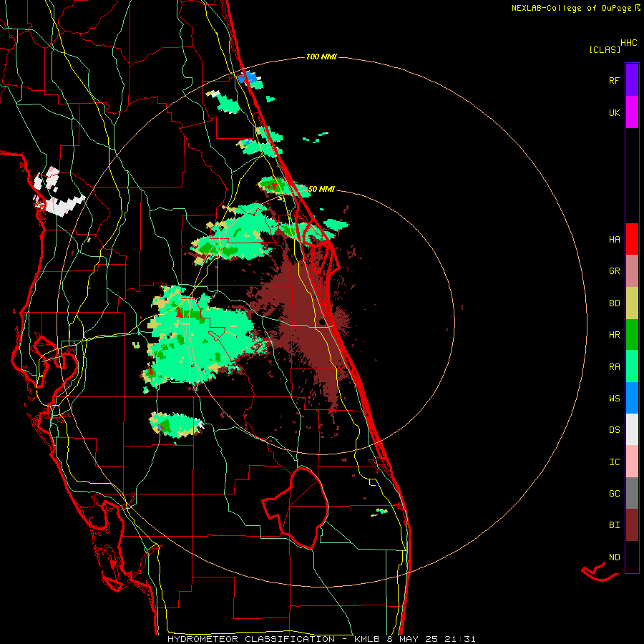This screenshot has width=644, height=644.
Task: Click the blue wet snow echo at north
Action: 248,77
